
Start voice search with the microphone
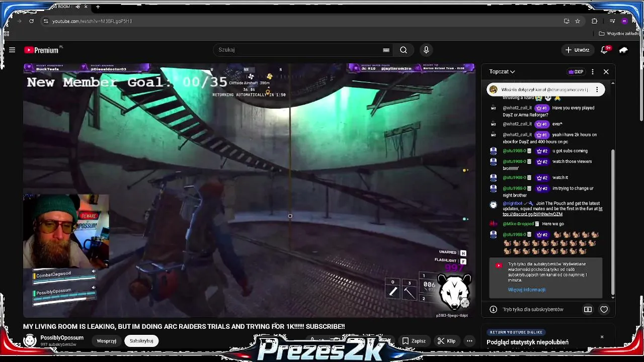[426, 50]
